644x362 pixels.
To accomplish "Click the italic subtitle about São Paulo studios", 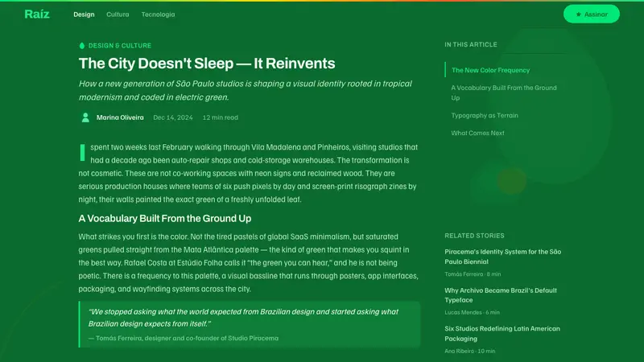I will point(246,90).
